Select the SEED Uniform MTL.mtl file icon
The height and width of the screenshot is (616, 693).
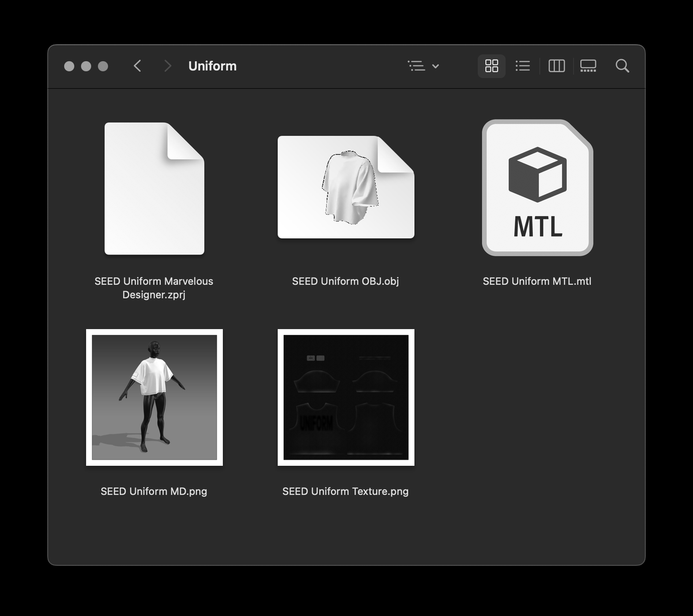(536, 188)
